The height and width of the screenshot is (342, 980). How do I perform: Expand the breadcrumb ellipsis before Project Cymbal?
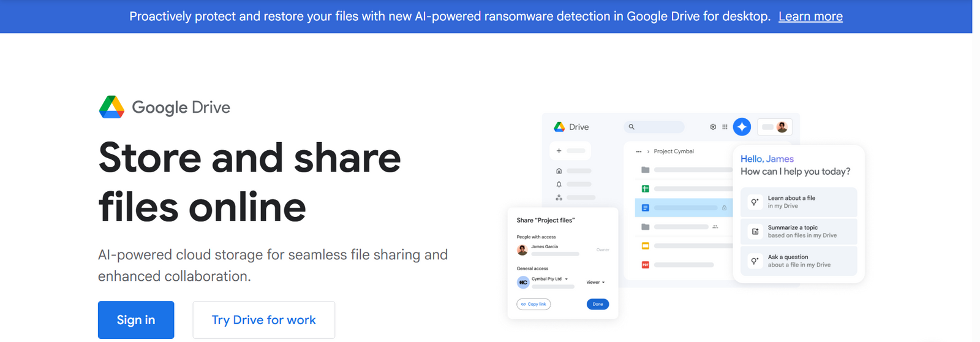[639, 151]
